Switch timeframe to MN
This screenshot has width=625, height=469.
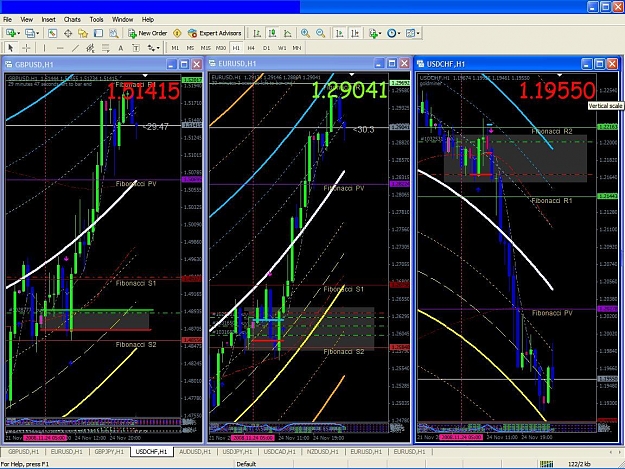coord(297,48)
